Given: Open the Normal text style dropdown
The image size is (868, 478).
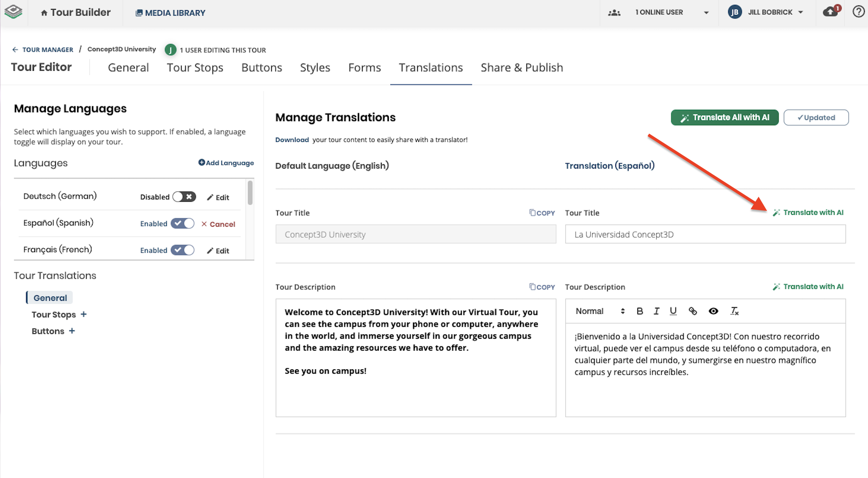Looking at the screenshot, I should [x=600, y=311].
